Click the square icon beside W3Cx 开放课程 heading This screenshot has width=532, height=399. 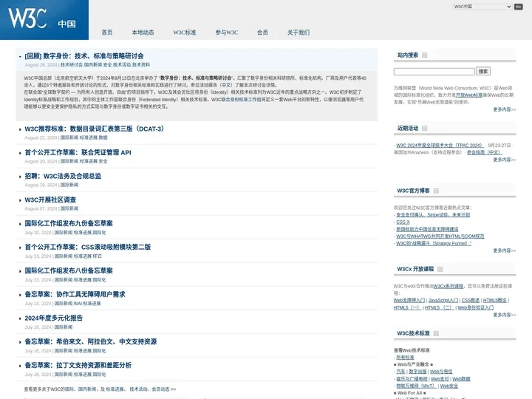click(x=440, y=269)
